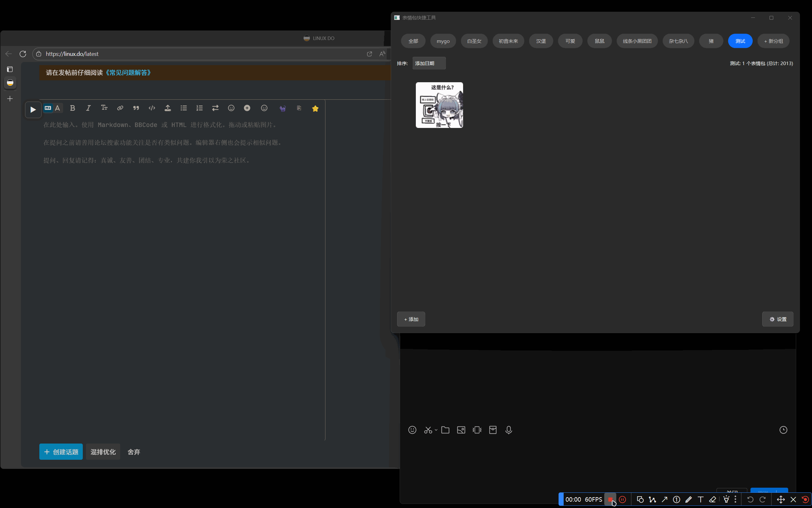Viewport: 812px width, 508px height.
Task: Select the mygo group tab
Action: click(x=443, y=41)
